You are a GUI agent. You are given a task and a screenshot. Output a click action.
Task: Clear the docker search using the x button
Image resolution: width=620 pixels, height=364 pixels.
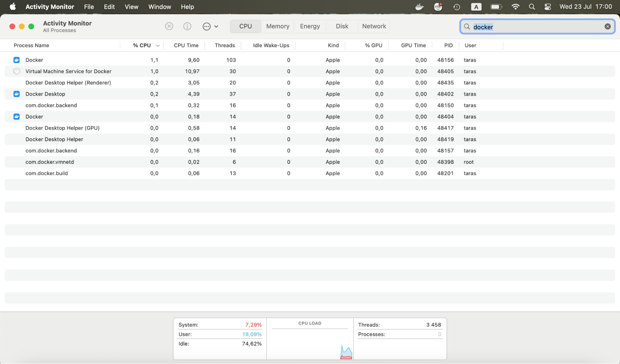click(x=607, y=26)
